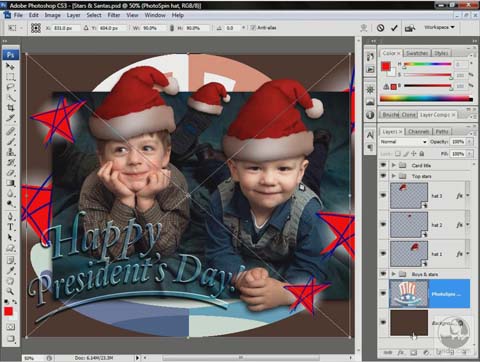Select the Zoom tool
The image size is (480, 362).
10,291
